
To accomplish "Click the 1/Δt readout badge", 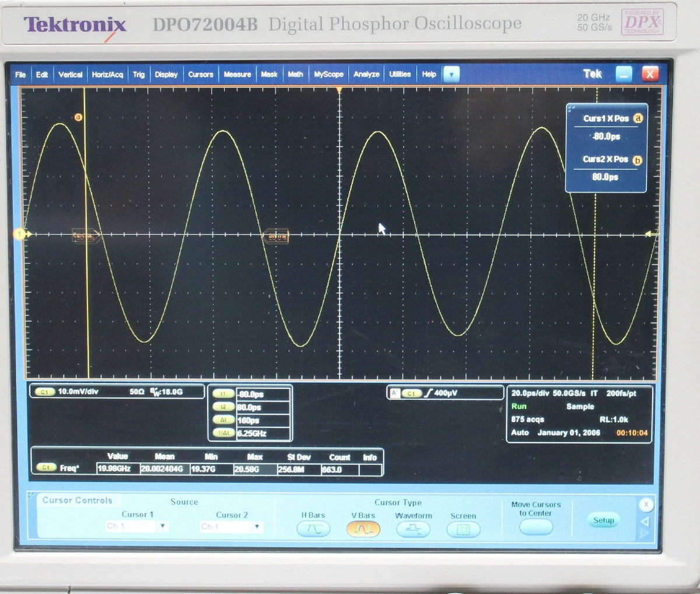I will (x=223, y=433).
